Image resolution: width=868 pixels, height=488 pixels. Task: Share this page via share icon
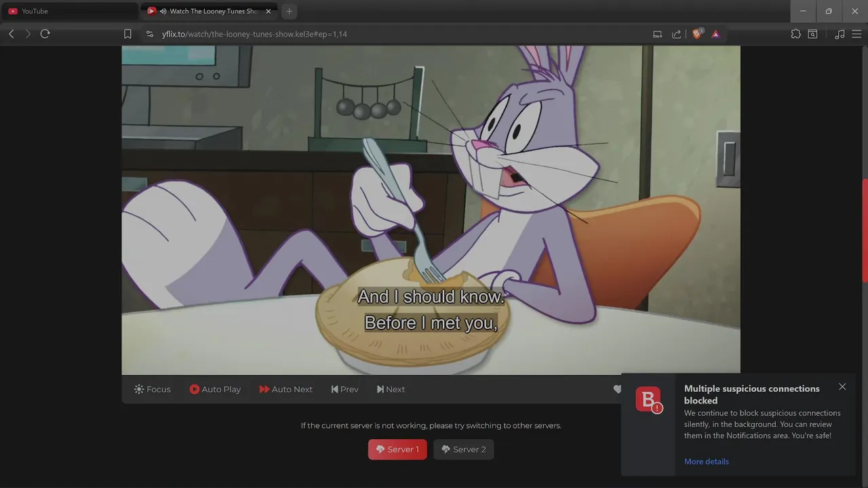(x=676, y=34)
